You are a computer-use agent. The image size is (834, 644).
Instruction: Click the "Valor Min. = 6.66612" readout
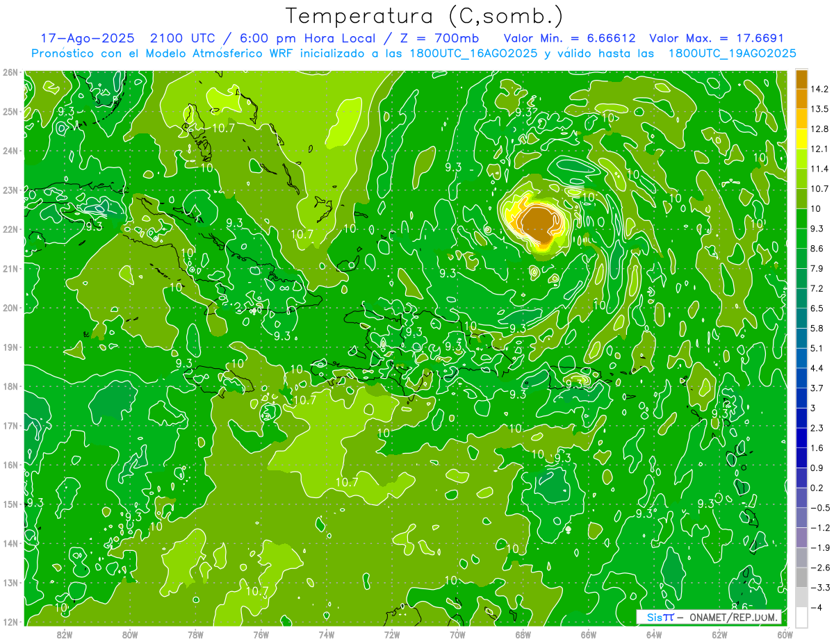click(x=569, y=38)
